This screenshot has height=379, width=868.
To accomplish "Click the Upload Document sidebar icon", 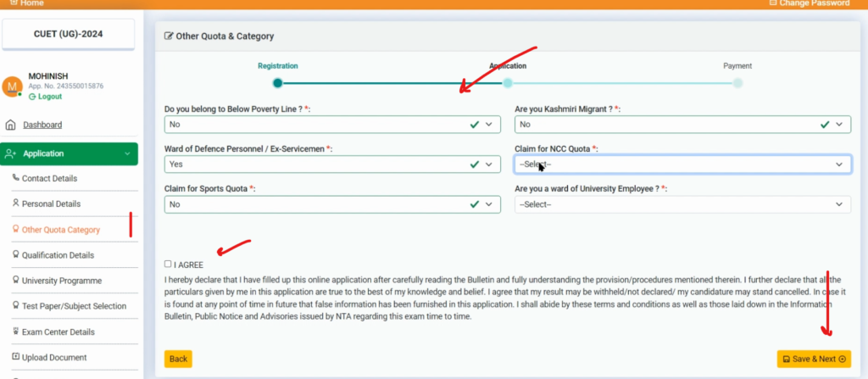I will coord(15,357).
